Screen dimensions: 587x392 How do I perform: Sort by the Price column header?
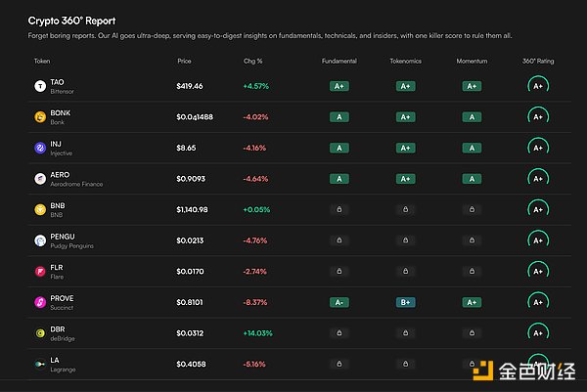[x=184, y=61]
